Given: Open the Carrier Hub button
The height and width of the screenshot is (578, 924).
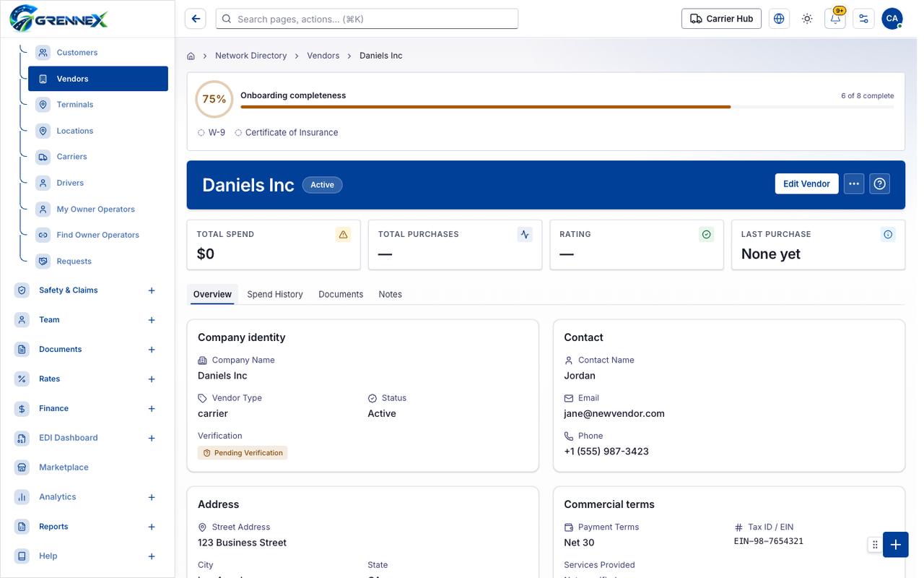Looking at the screenshot, I should (721, 19).
